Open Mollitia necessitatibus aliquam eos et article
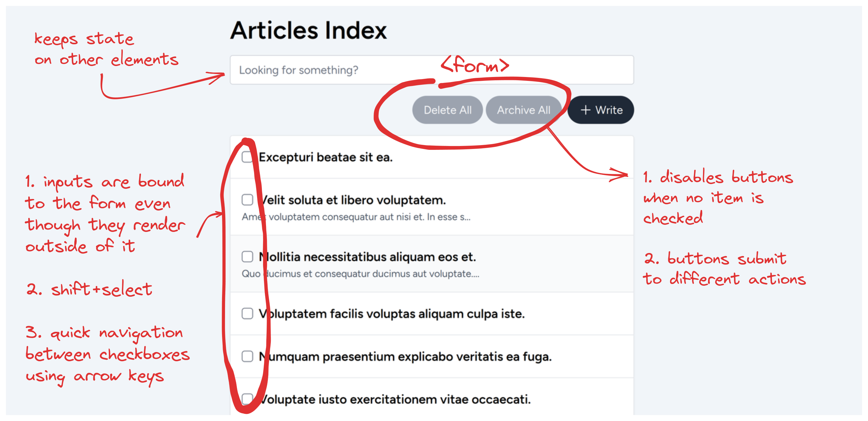Viewport: 868px width, 421px height. point(367,257)
